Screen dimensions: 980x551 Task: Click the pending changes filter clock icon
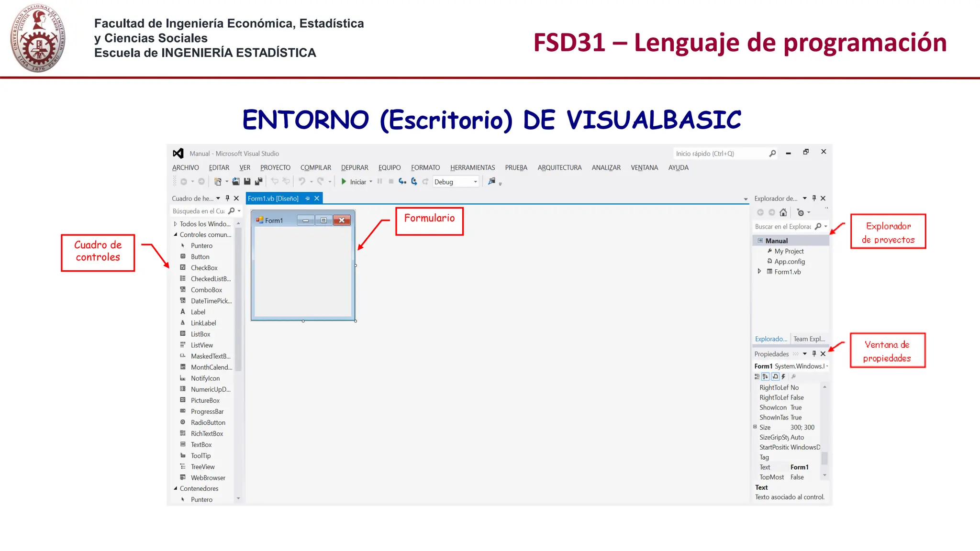801,212
